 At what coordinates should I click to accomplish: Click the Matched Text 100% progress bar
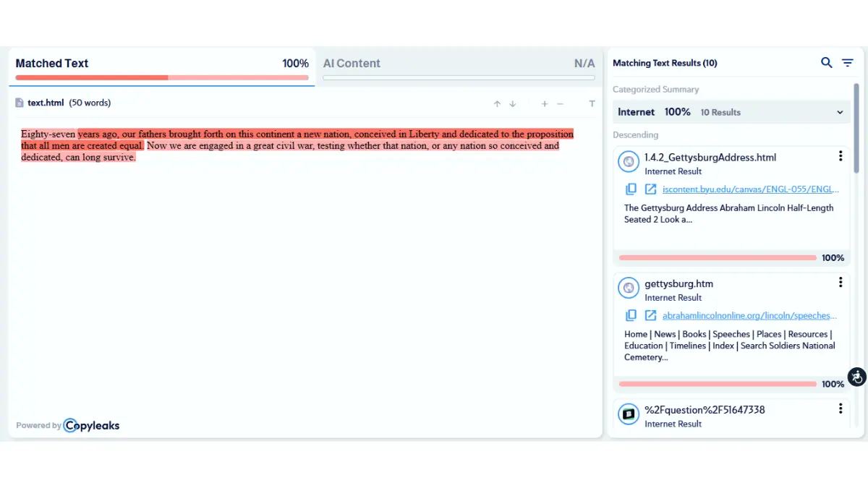162,77
